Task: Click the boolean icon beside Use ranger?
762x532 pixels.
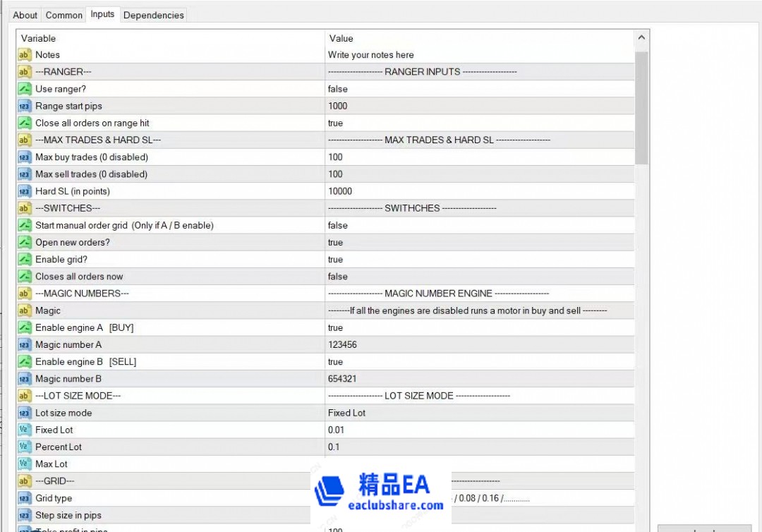Action: (25, 89)
